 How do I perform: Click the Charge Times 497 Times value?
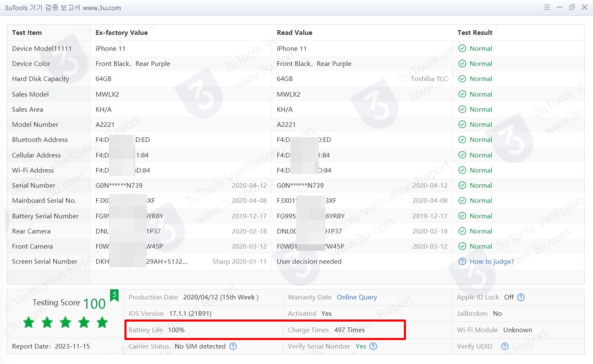tap(350, 330)
